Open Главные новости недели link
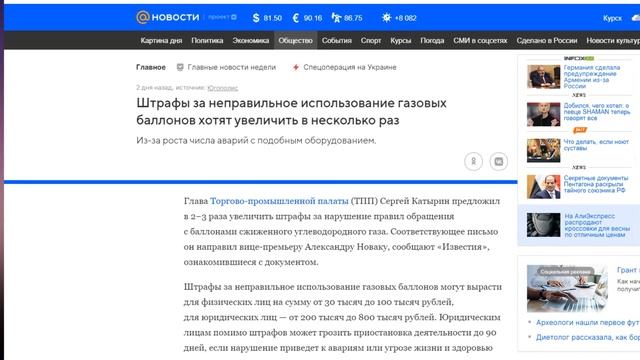Image resolution: width=640 pixels, height=360 pixels. pos(227,67)
